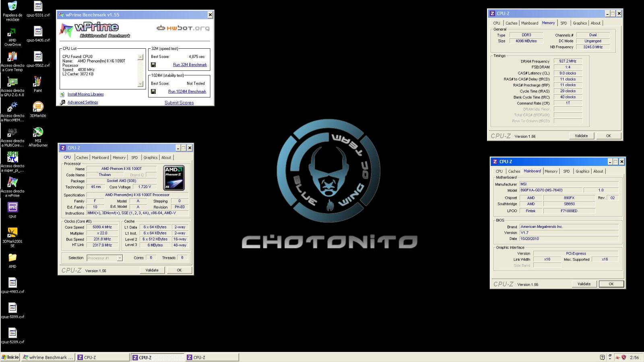644x362 pixels.
Task: Open the cpuz-5209.cvf file icon
Action: pyautogui.click(x=12, y=333)
